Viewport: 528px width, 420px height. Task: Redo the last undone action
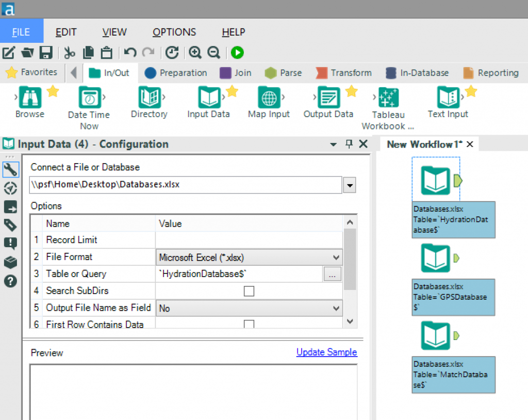[x=148, y=52]
